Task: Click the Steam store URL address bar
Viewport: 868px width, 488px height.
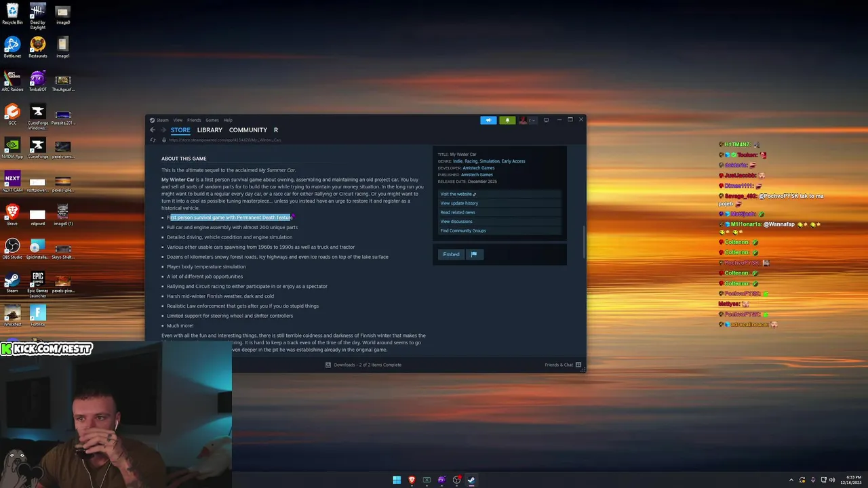Action: pos(224,140)
